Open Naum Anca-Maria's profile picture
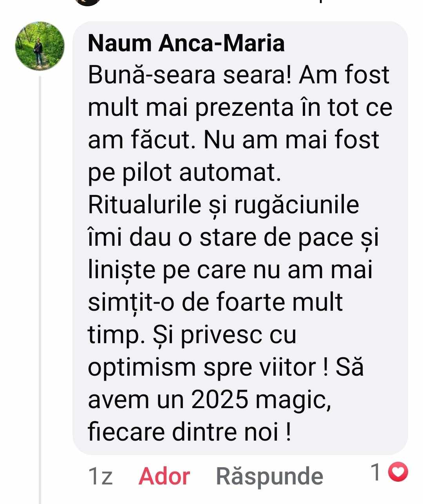This screenshot has height=504, width=423. 40,46
